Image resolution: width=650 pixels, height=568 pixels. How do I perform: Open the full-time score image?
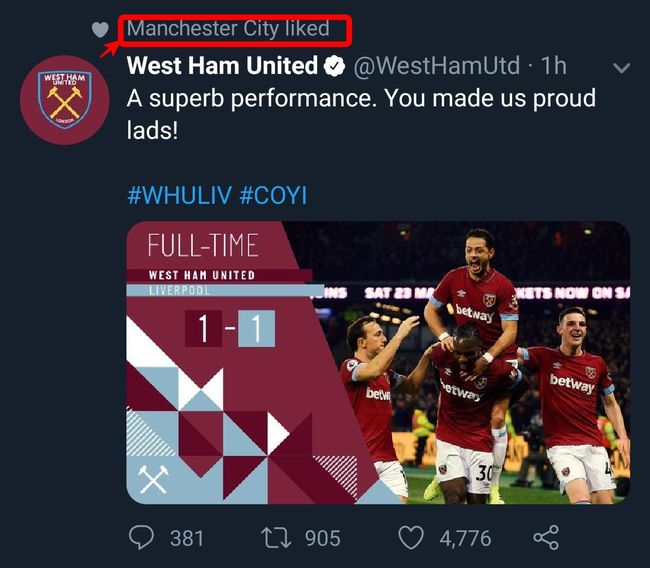378,362
